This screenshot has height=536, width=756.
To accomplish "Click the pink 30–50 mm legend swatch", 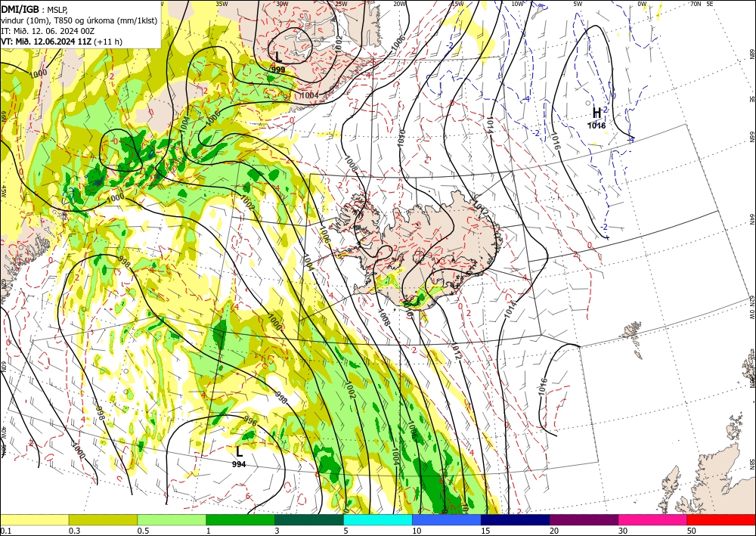I will (x=653, y=519).
